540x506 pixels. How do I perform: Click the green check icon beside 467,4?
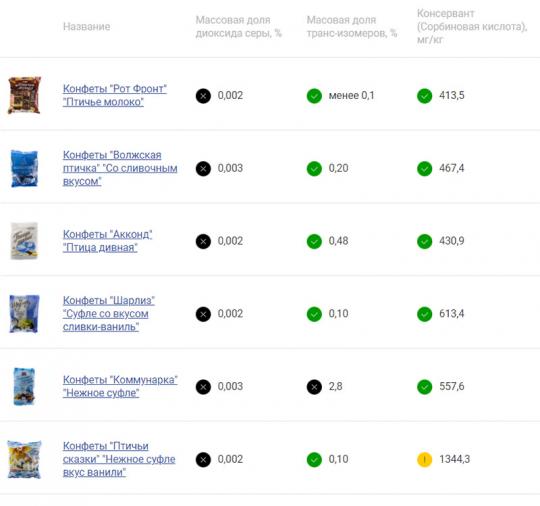(424, 169)
